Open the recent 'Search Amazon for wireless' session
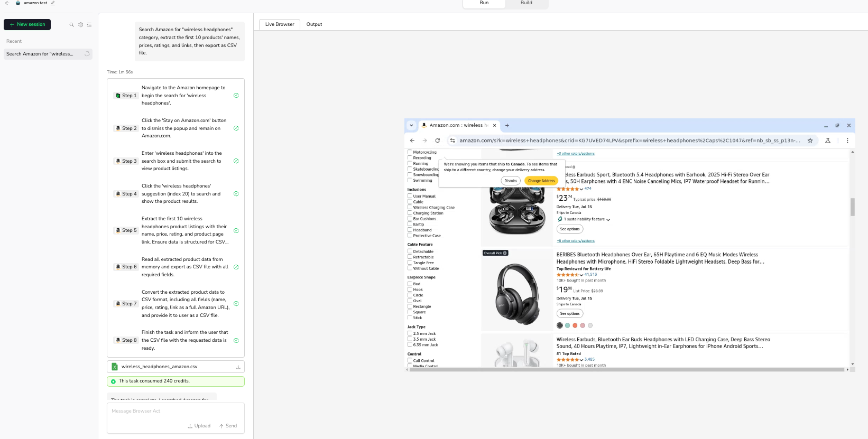Screen dimensions: 868x439 48,54
